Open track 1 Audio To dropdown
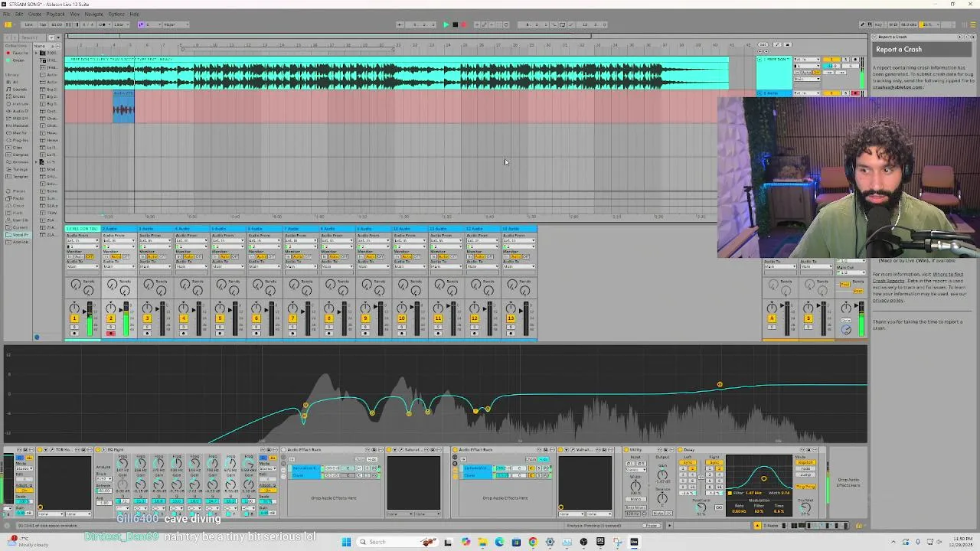The width and height of the screenshot is (980, 551). (83, 266)
